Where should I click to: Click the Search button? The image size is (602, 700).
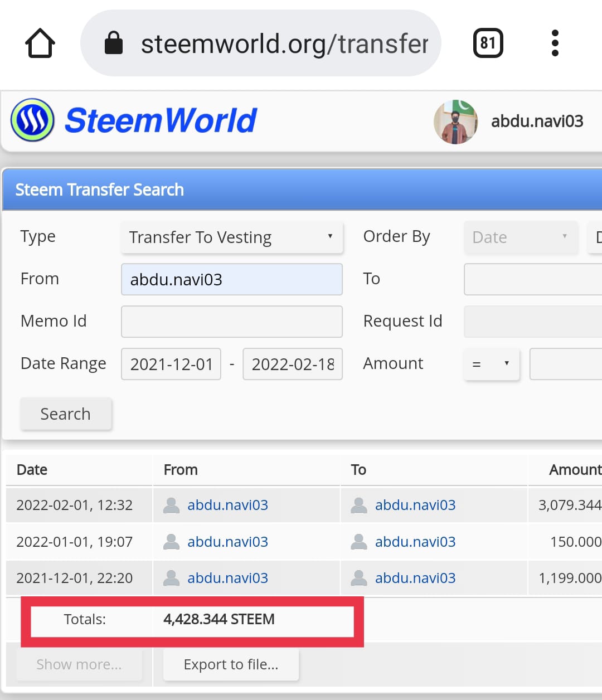(x=66, y=414)
